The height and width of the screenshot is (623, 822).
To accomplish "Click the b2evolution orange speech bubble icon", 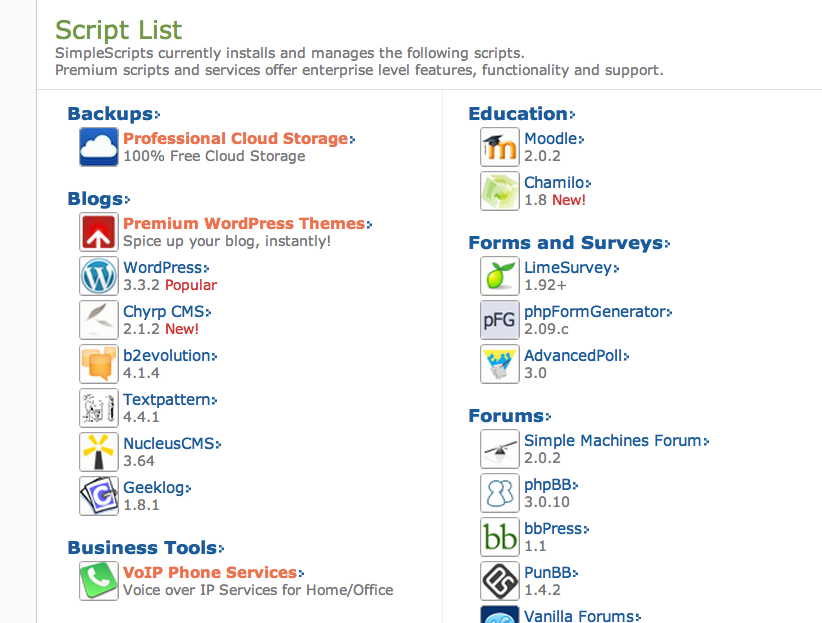I will [x=99, y=364].
